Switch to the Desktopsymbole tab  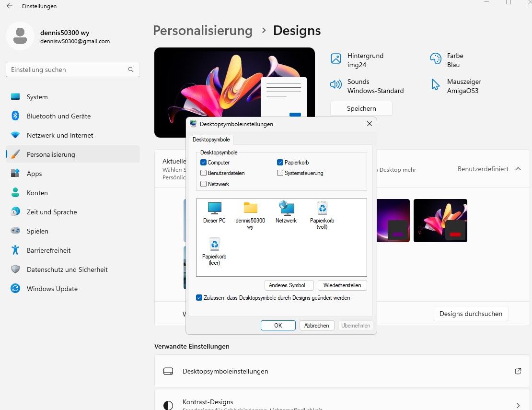(211, 140)
